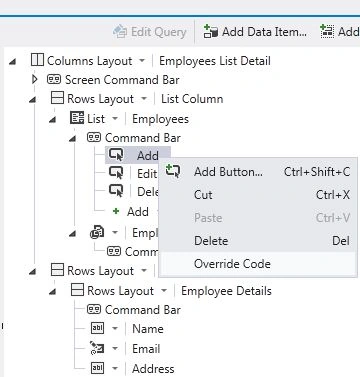The width and height of the screenshot is (360, 377).
Task: Click the Columns Layout icon
Action: (x=37, y=60)
